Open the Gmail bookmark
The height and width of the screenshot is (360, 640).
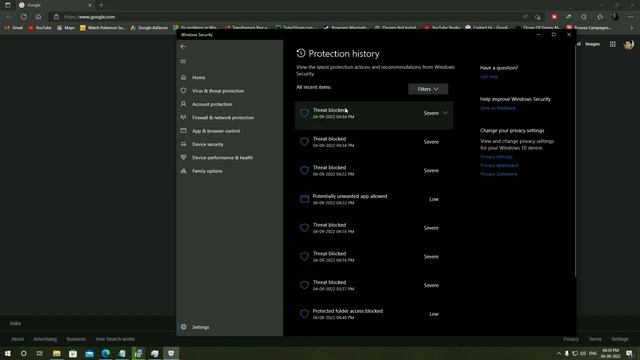[x=14, y=28]
